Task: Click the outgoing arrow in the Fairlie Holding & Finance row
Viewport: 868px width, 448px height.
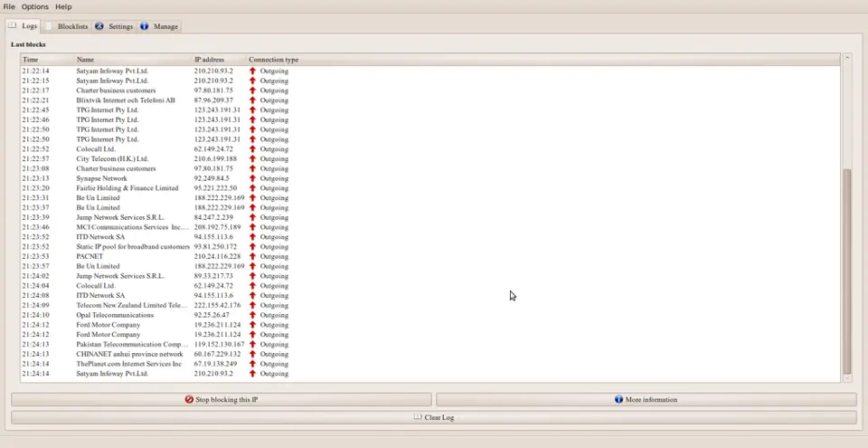Action: pyautogui.click(x=252, y=188)
